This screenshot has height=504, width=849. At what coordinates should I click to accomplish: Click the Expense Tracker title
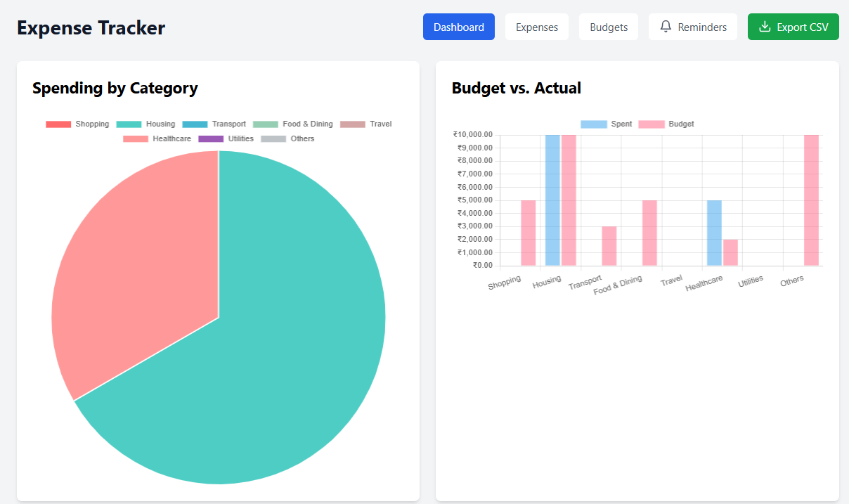pyautogui.click(x=91, y=27)
